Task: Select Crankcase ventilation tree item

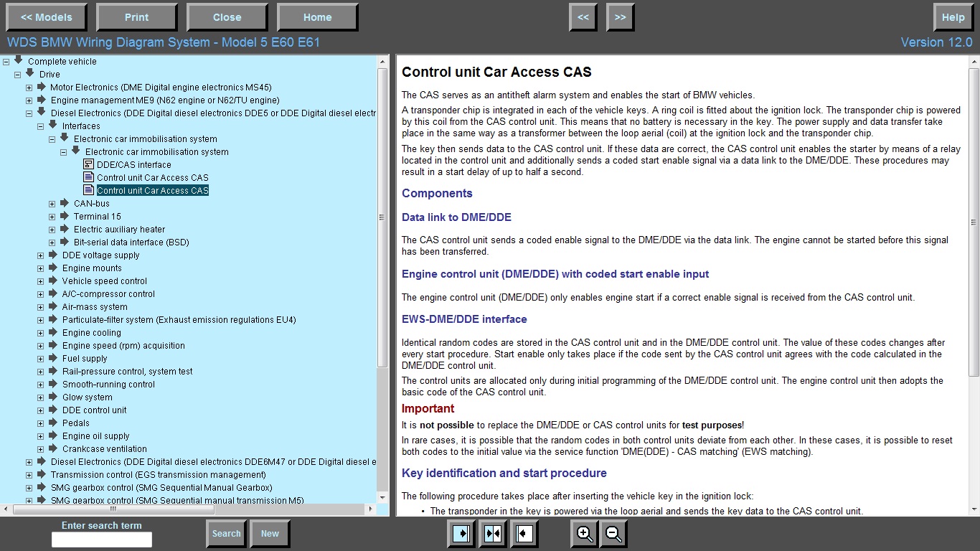Action: [104, 449]
